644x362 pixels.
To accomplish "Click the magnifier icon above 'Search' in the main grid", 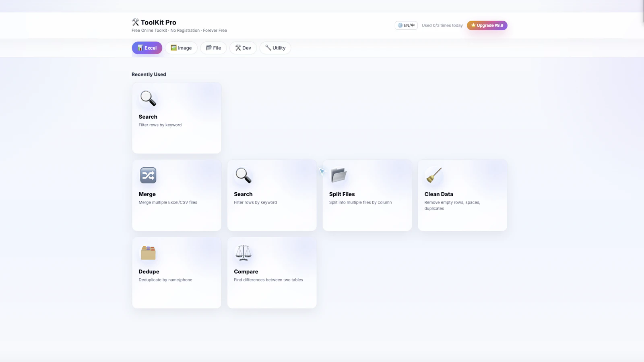I will (x=244, y=175).
